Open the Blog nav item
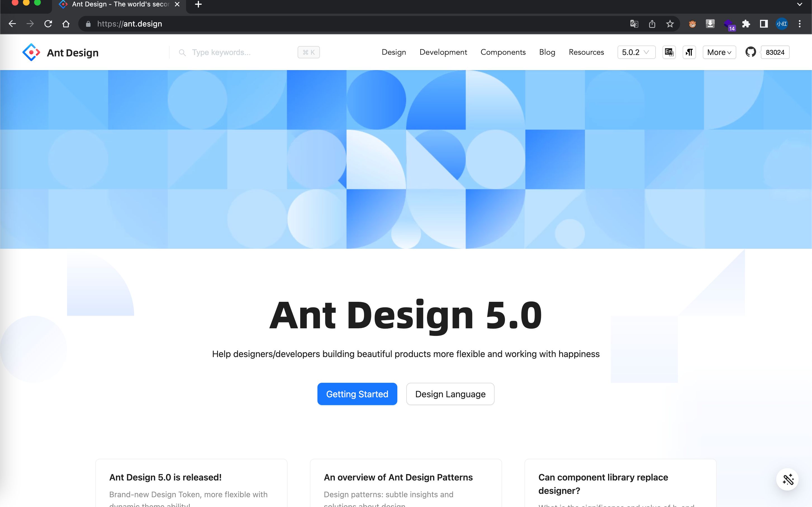This screenshot has width=812, height=507. tap(547, 52)
